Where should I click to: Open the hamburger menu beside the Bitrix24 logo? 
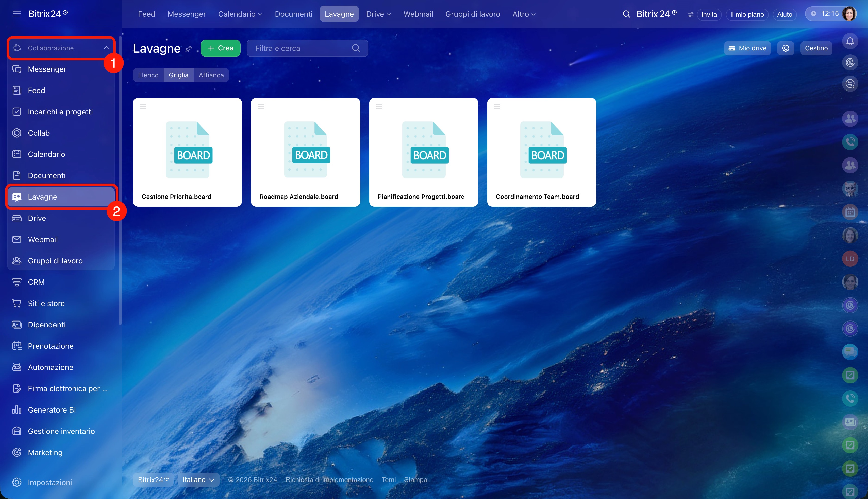tap(16, 14)
